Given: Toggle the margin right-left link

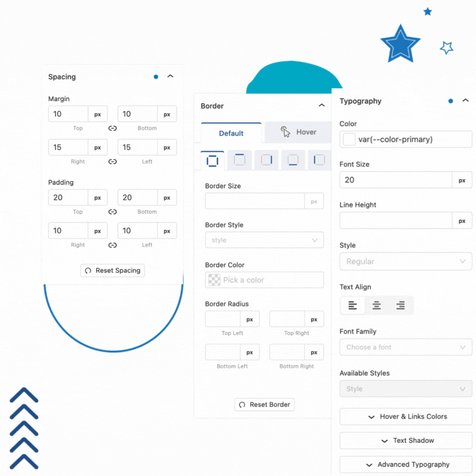Looking at the screenshot, I should click(112, 161).
